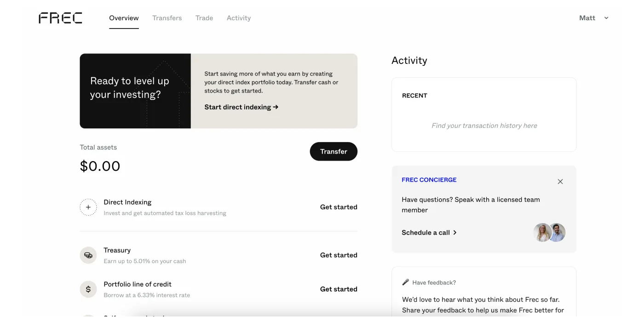Viewport: 644px width, 322px height.
Task: Open the Matt account dropdown
Action: coord(587,18)
